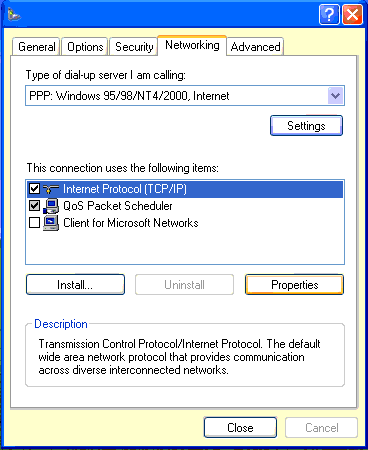Uncheck Internet Protocol (TCP/IP) checkbox

click(x=34, y=189)
